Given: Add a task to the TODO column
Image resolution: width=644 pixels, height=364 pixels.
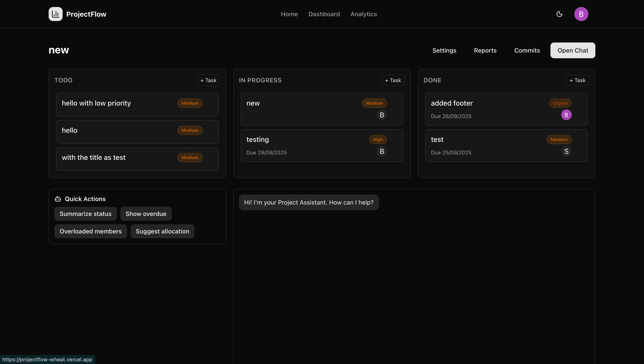Looking at the screenshot, I should [208, 80].
